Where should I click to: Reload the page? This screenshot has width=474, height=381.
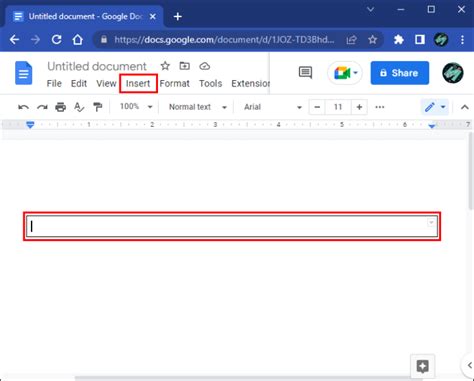tap(56, 40)
